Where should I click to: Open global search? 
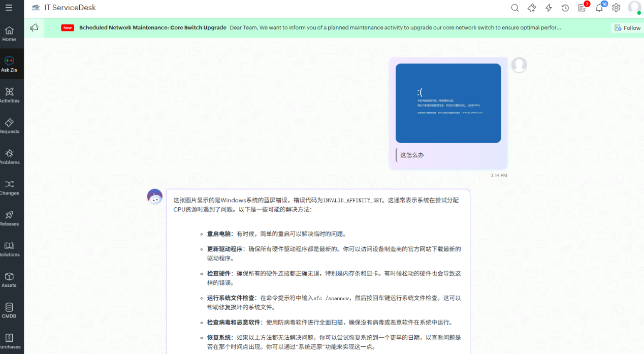514,8
